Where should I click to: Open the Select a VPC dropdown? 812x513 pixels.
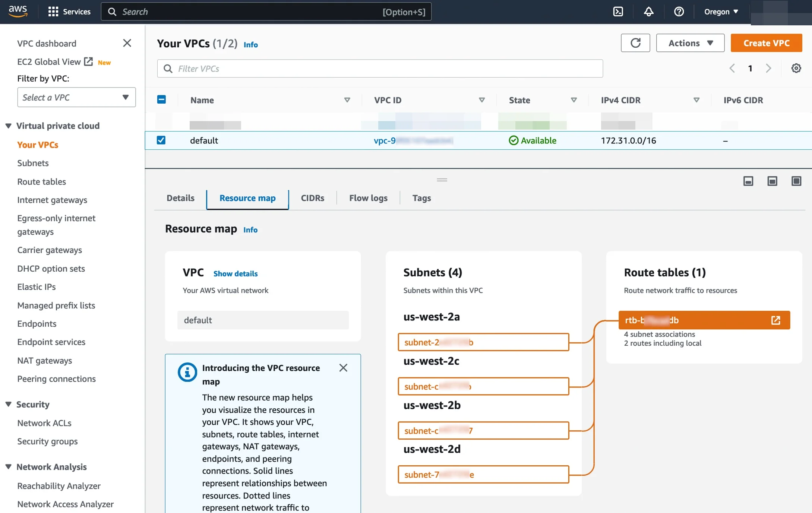tap(76, 97)
